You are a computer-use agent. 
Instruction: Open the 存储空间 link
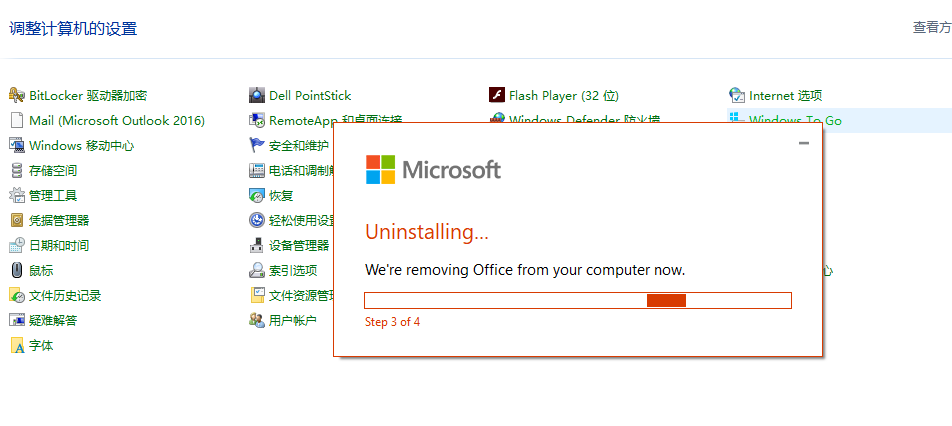point(53,170)
